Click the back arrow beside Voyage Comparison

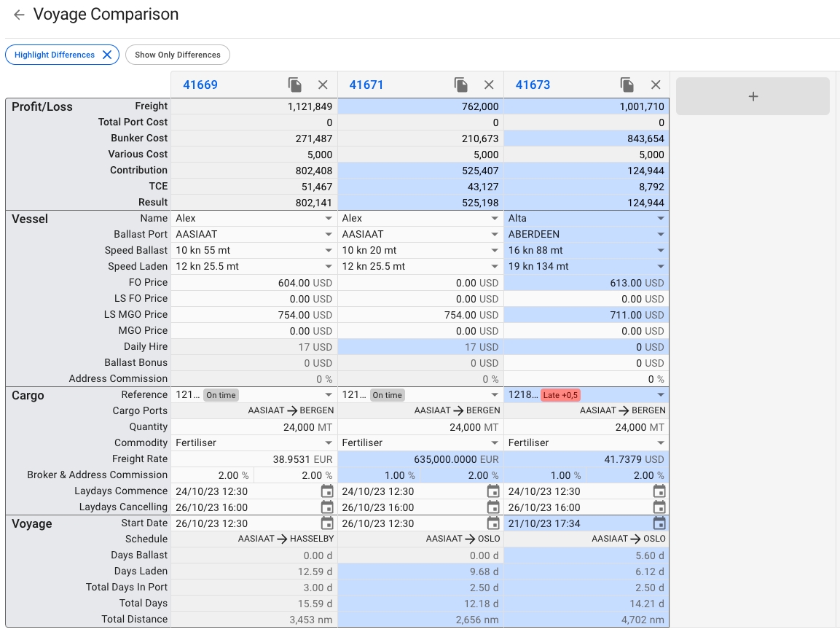(x=19, y=15)
